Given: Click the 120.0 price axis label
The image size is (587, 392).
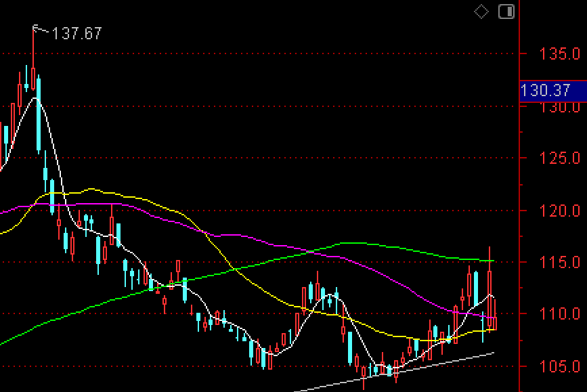Looking at the screenshot, I should 560,211.
